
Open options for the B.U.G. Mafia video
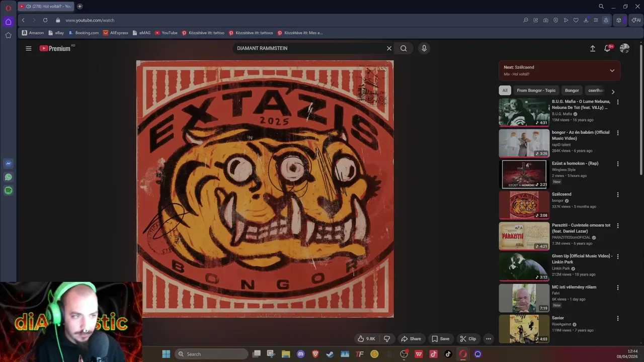[618, 102]
